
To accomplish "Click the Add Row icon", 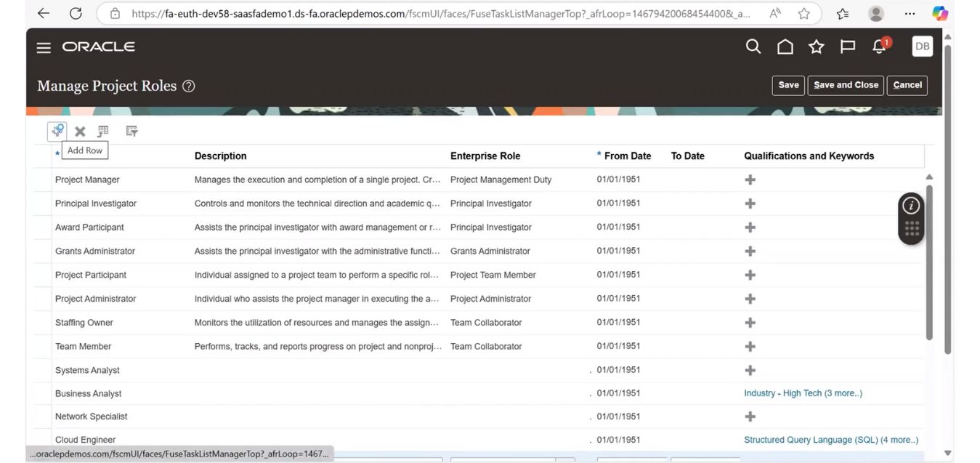I will 57,131.
